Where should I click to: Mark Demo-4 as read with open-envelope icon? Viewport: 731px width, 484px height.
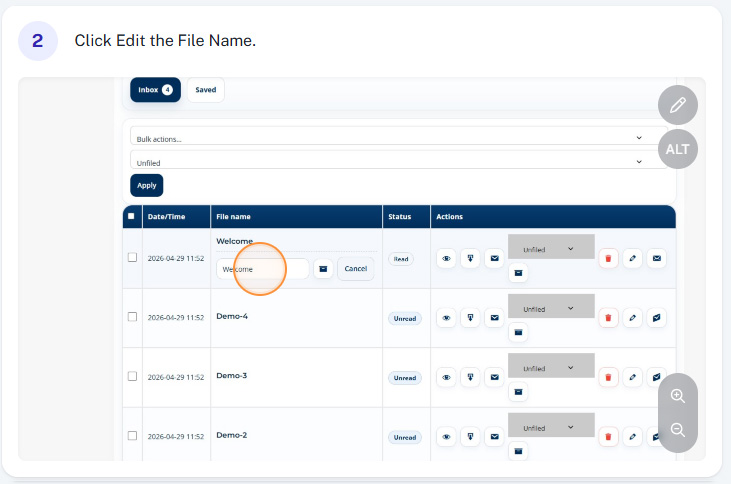coord(657,318)
